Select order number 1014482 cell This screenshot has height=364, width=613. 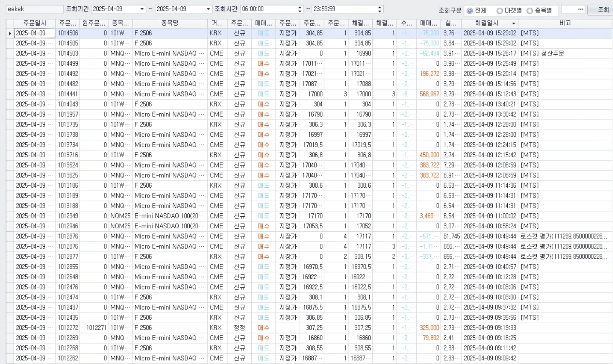pos(67,84)
